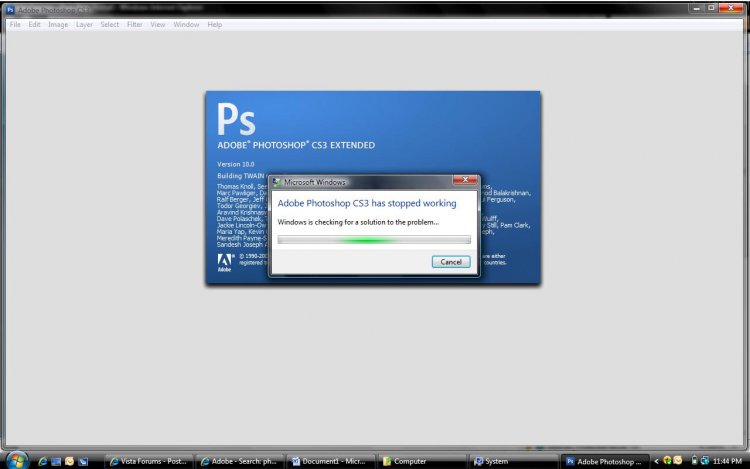This screenshot has width=750, height=469.
Task: Click the Ps icon in Photoshop title bar
Action: (10, 10)
